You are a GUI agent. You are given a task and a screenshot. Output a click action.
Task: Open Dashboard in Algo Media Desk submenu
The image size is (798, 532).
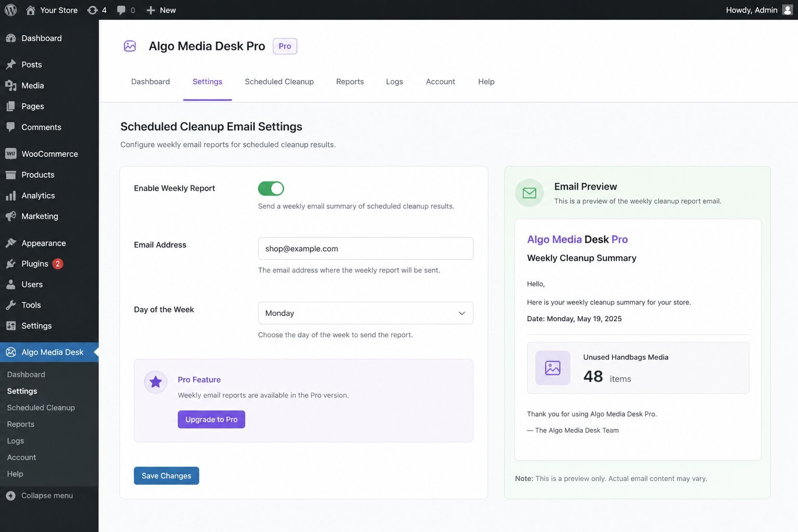(x=26, y=374)
